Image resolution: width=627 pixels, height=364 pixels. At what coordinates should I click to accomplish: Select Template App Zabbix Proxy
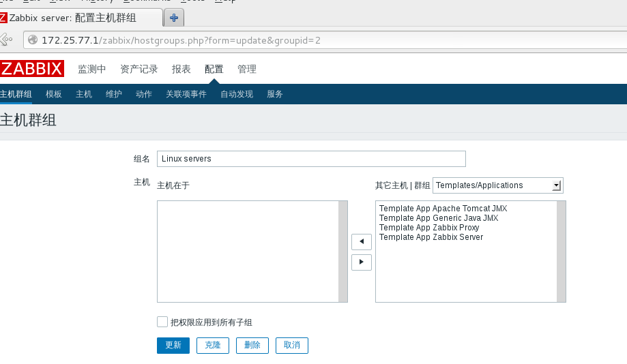pos(429,228)
